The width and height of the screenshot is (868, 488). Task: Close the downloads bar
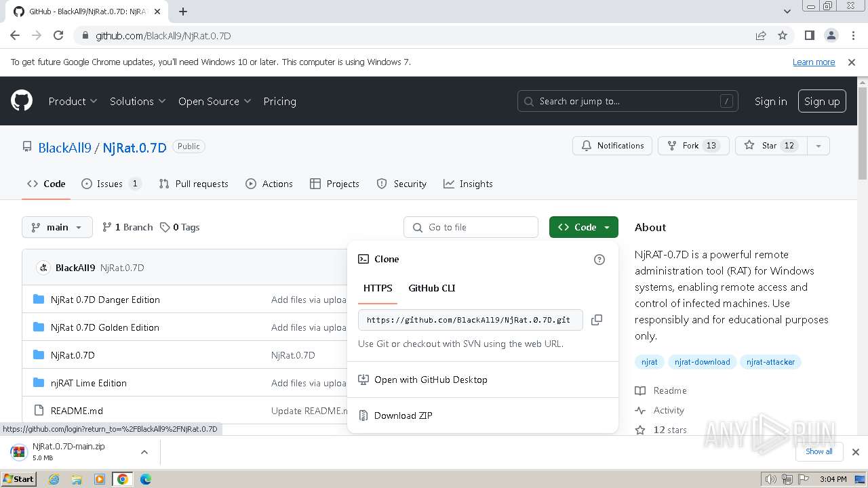(856, 452)
